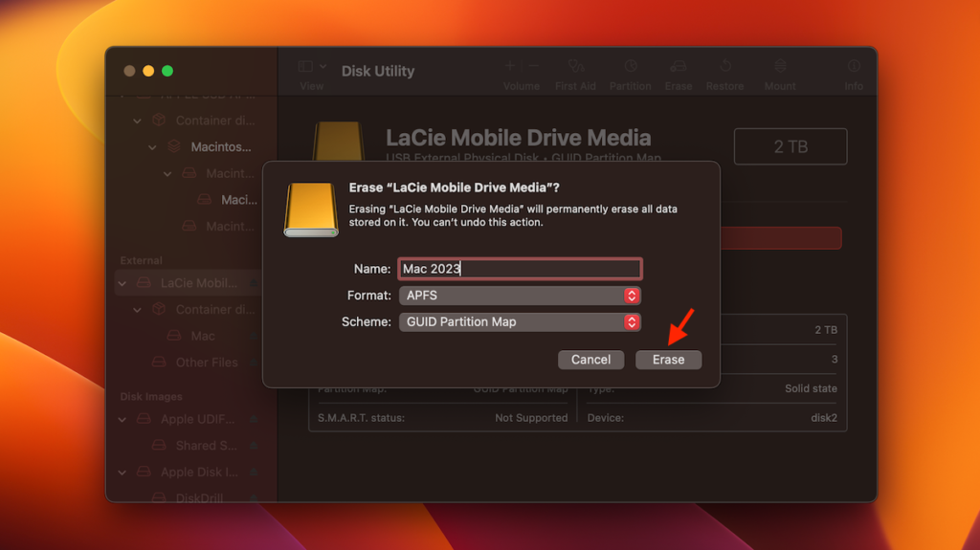Image resolution: width=980 pixels, height=550 pixels.
Task: Select Other Files in the sidebar
Action: coord(206,363)
